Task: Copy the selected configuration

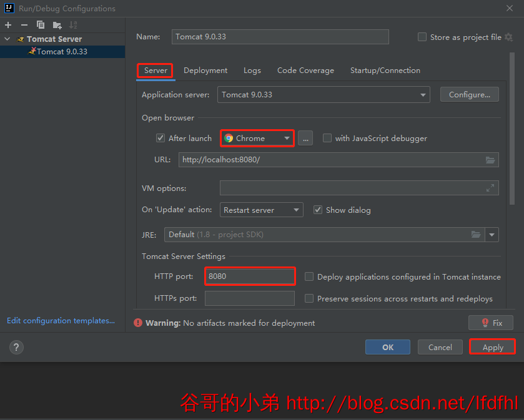Action: click(x=41, y=25)
